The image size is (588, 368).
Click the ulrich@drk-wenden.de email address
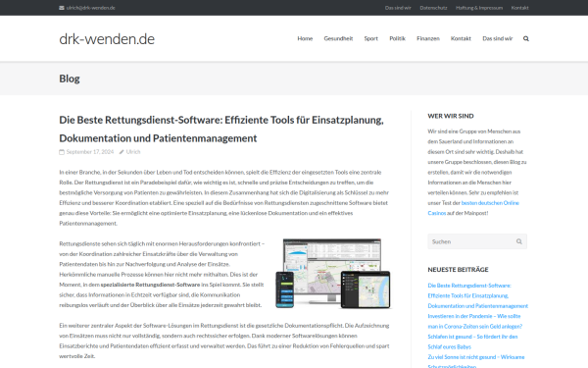(91, 8)
